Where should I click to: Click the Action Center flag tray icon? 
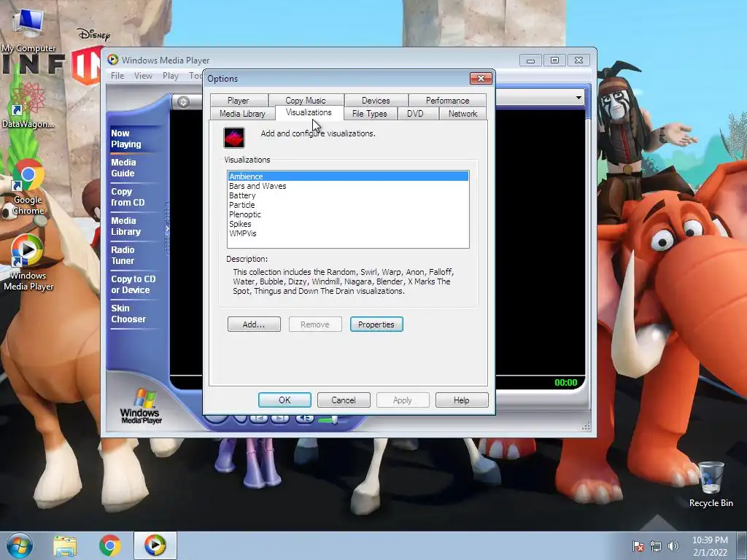638,546
